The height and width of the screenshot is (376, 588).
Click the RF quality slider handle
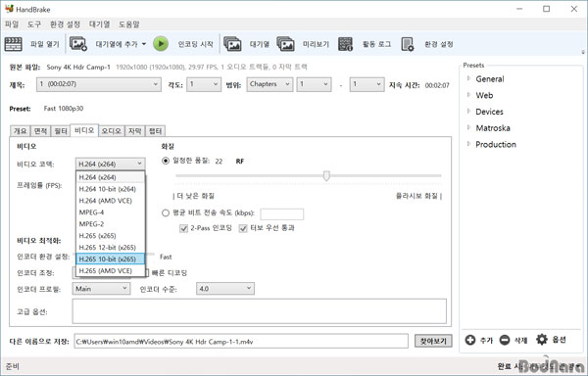tap(326, 175)
